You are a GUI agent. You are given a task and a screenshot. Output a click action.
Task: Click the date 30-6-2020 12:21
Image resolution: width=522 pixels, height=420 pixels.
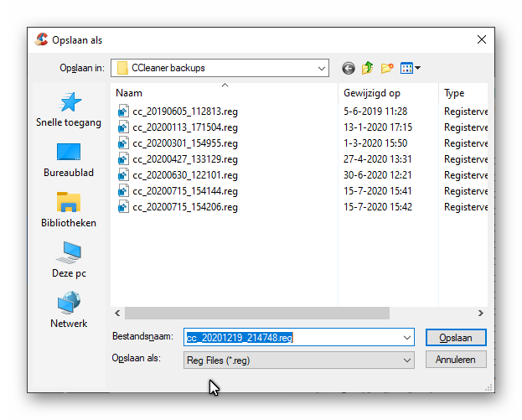click(x=378, y=175)
